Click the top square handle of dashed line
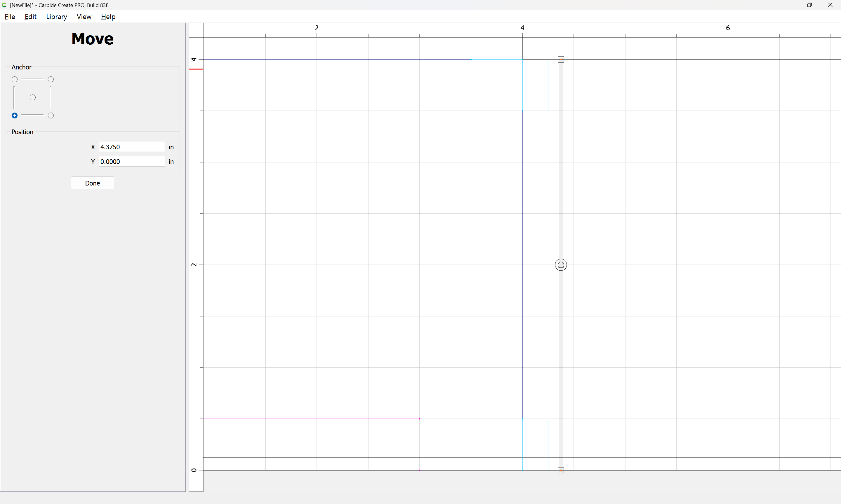This screenshot has height=504, width=841. (x=561, y=60)
